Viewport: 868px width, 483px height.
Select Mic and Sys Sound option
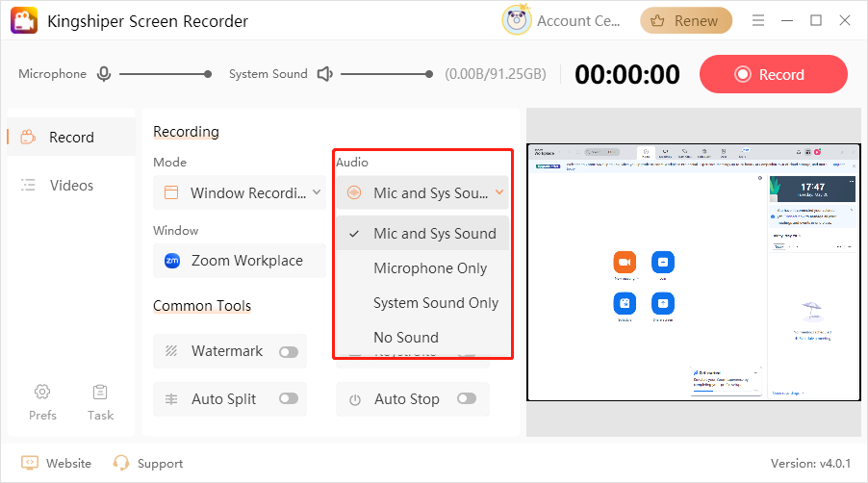pyautogui.click(x=422, y=234)
